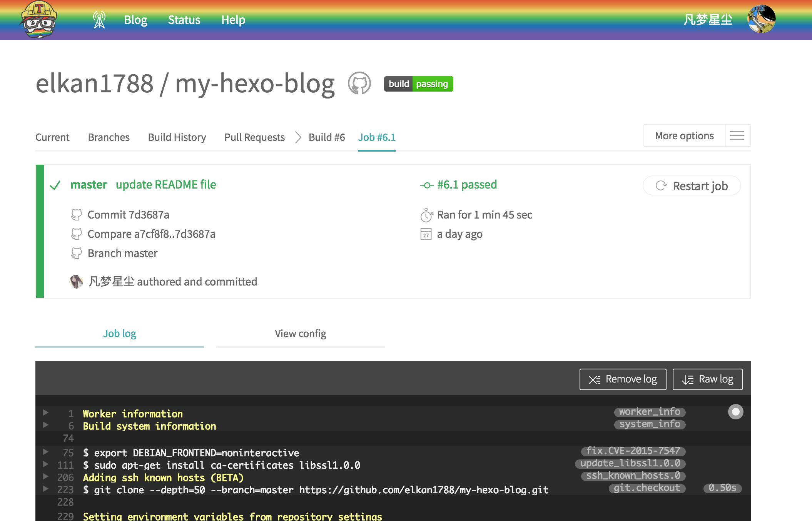Viewport: 812px width, 521px height.
Task: Expand the export DEBIAN_FRONTEND log fold
Action: 45,452
